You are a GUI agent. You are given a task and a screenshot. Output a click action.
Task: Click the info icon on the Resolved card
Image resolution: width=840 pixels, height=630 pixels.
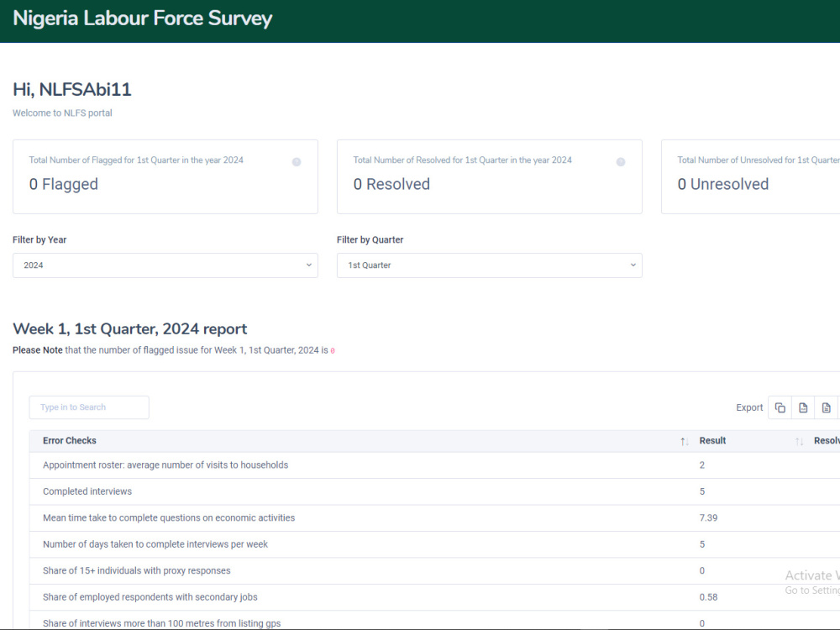[621, 162]
